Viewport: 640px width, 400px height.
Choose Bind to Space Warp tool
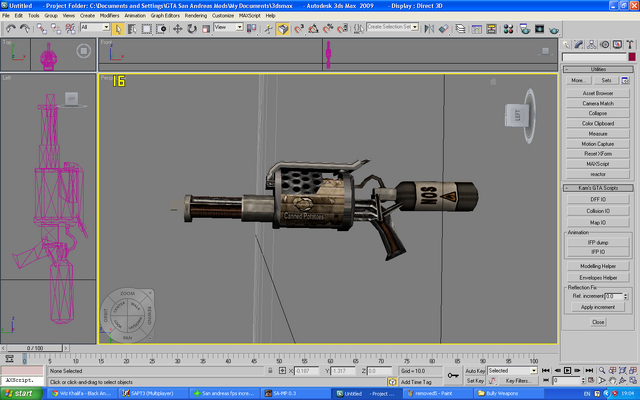tap(70, 28)
